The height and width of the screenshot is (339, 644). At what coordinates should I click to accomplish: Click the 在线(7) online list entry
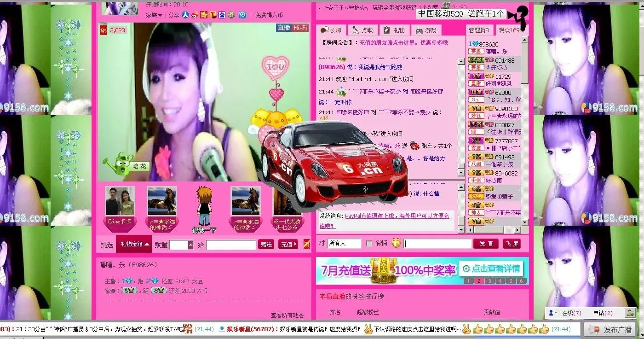point(571,313)
